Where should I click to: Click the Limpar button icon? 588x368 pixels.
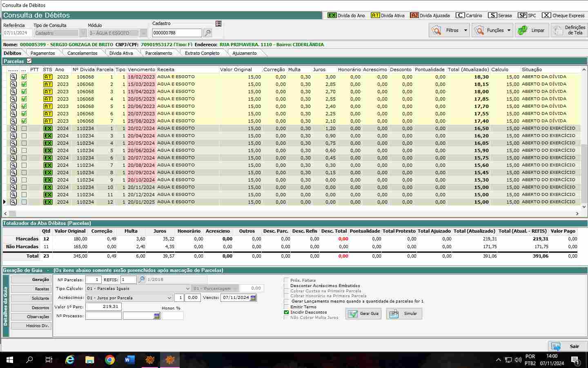(522, 30)
